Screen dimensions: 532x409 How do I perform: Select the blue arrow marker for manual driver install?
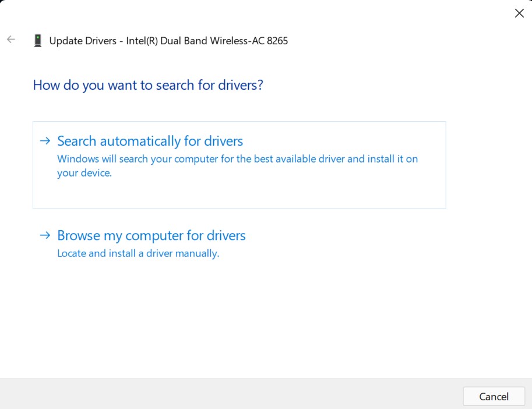click(x=45, y=235)
